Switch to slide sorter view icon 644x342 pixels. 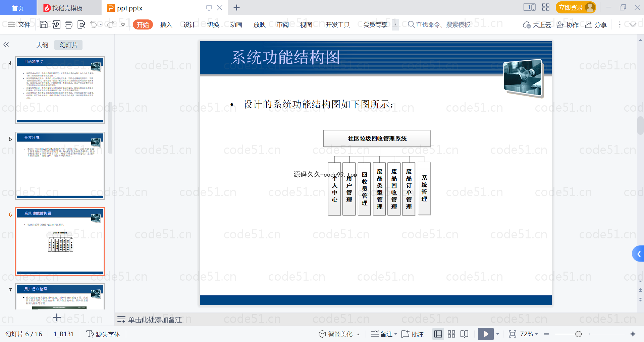(x=451, y=334)
